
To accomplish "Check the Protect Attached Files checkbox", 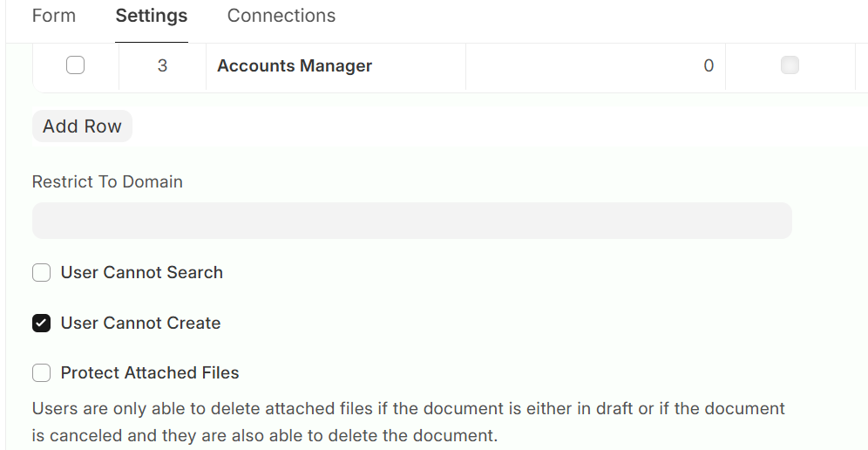I will 42,373.
